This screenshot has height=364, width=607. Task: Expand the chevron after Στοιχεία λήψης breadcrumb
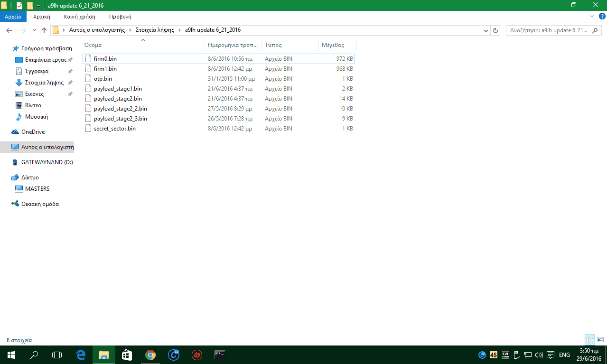180,30
